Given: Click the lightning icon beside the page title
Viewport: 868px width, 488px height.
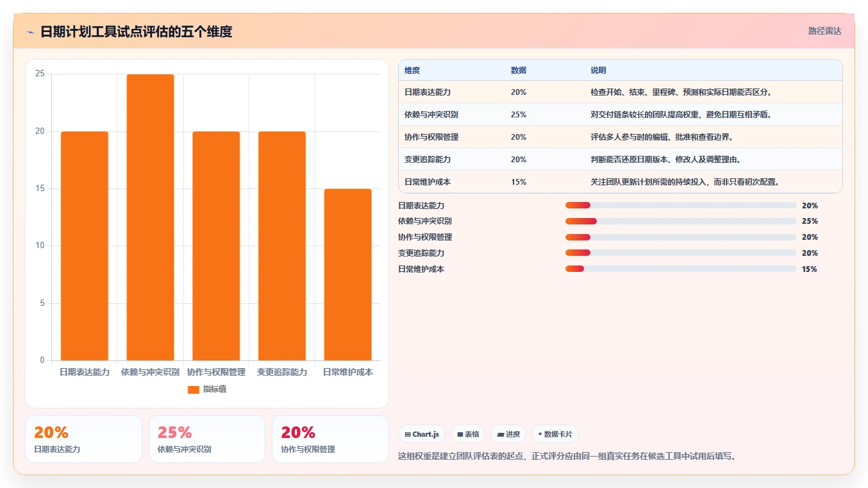Looking at the screenshot, I should (30, 32).
